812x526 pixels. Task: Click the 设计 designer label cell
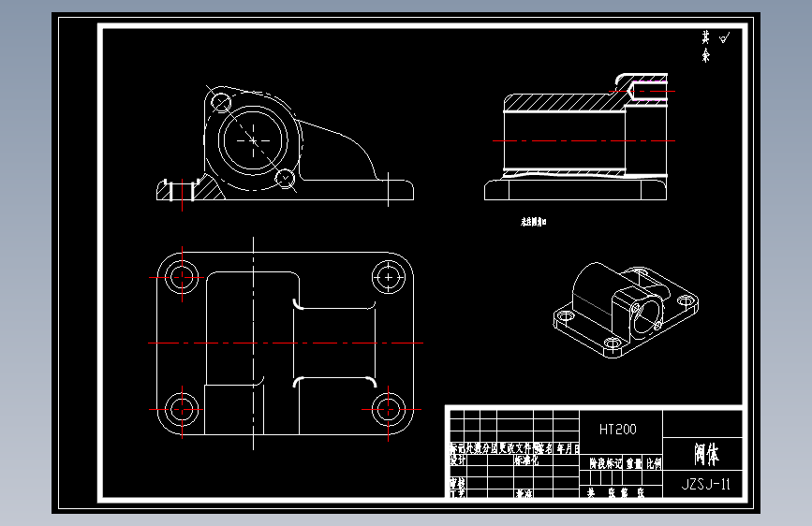pos(458,460)
